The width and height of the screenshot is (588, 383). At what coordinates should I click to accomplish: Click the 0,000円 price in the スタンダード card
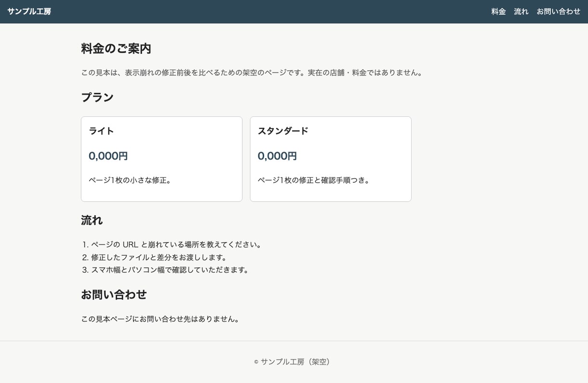coord(278,156)
